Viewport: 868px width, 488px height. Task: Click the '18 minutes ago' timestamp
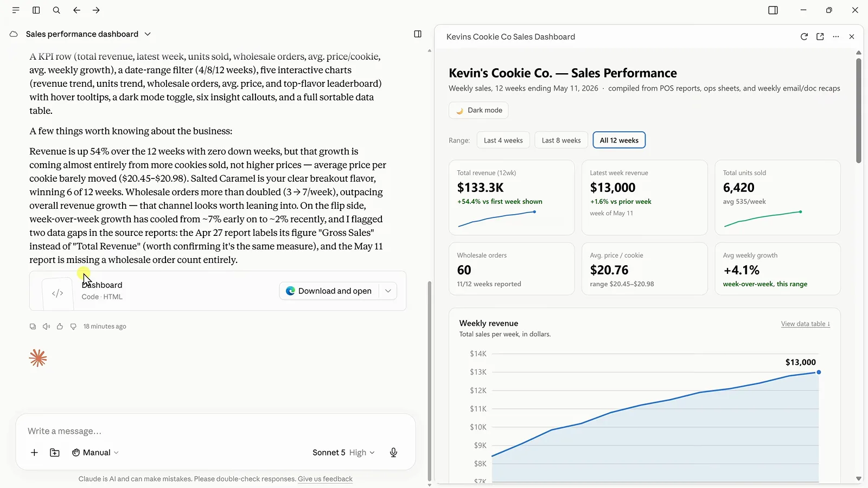pyautogui.click(x=105, y=326)
